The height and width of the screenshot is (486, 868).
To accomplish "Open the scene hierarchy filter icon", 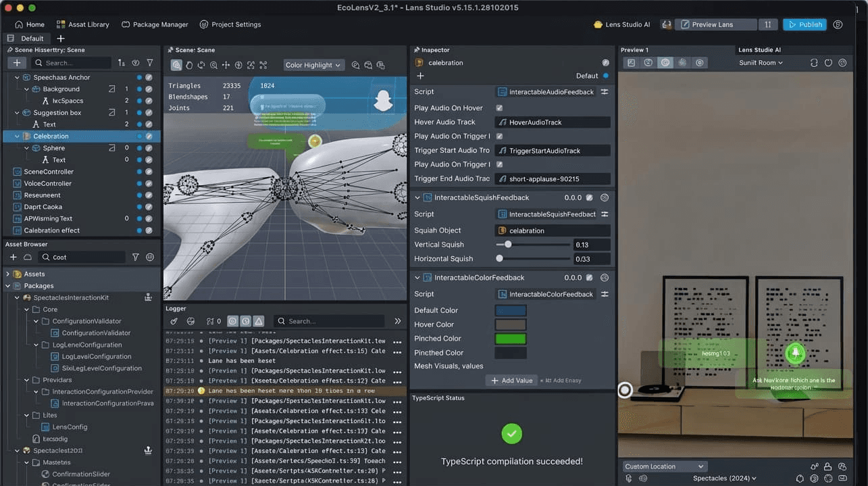I will [150, 62].
